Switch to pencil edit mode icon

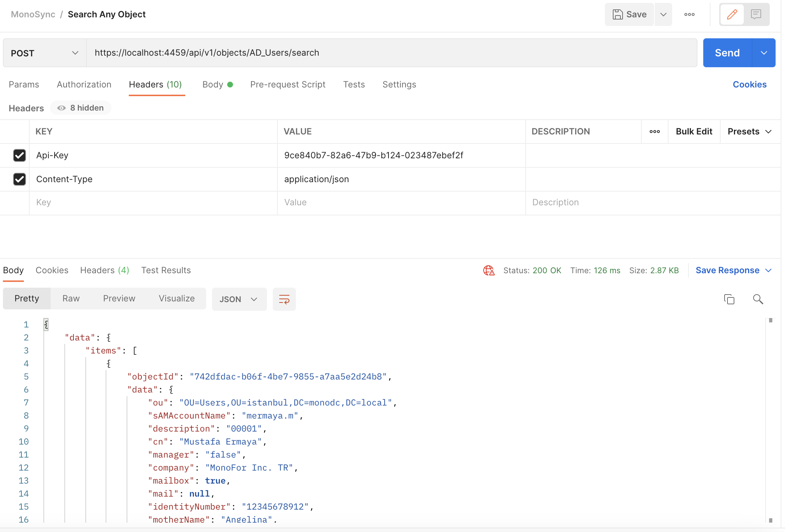coord(732,14)
